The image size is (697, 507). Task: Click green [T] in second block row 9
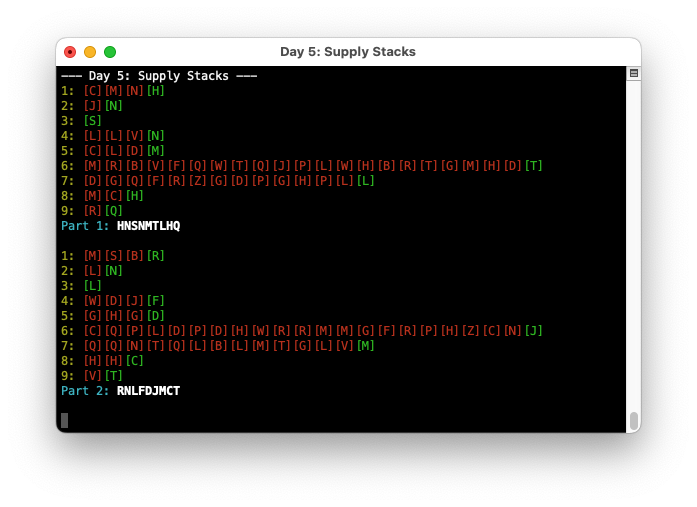click(x=113, y=375)
